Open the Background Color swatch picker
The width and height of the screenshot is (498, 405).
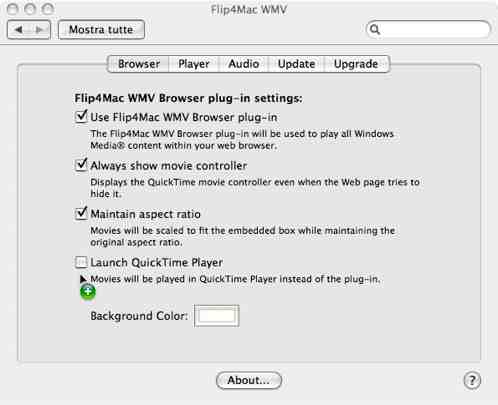(x=217, y=315)
